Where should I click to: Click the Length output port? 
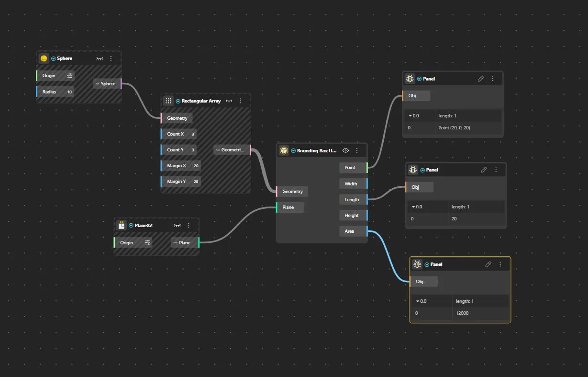click(353, 200)
